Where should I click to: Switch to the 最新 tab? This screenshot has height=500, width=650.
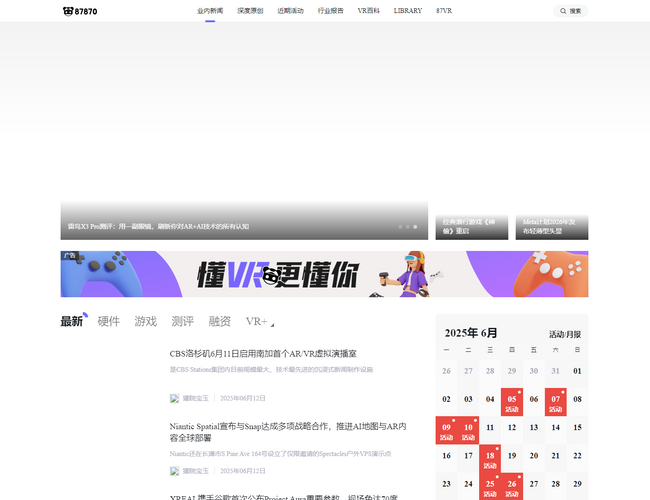[72, 321]
